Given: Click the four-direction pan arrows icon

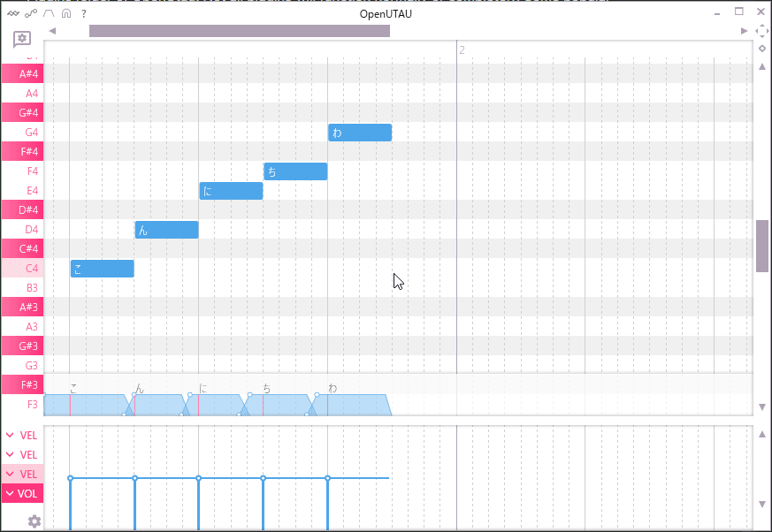Looking at the screenshot, I should tap(761, 31).
